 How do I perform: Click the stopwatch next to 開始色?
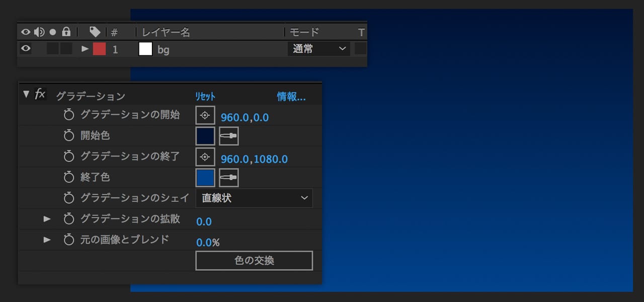69,136
